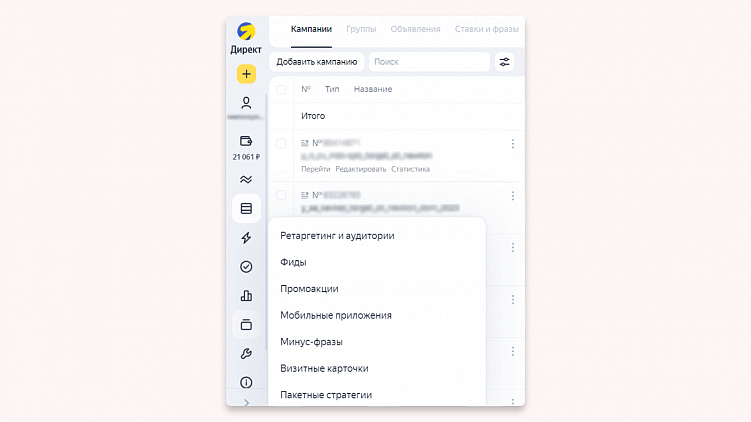Open three-dot menu for third campaign row
Screen dimensions: 751x422
tap(512, 248)
